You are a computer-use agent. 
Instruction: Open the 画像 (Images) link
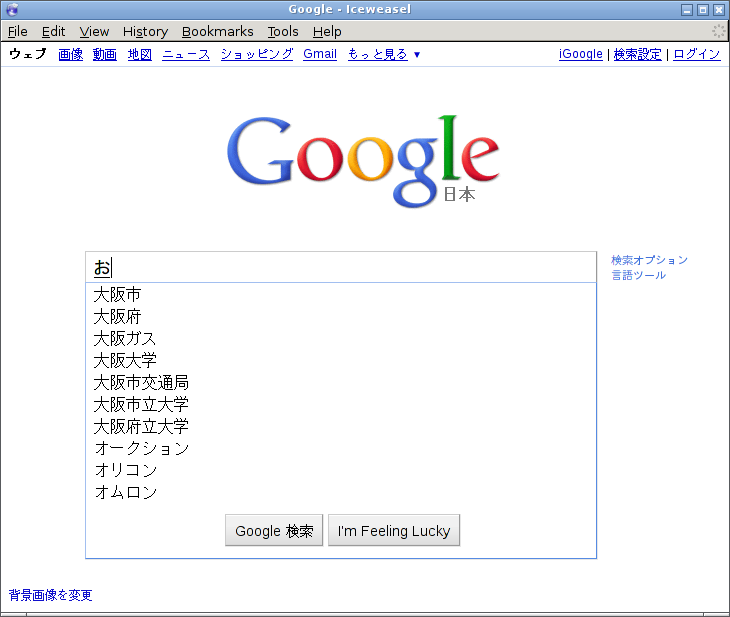71,54
